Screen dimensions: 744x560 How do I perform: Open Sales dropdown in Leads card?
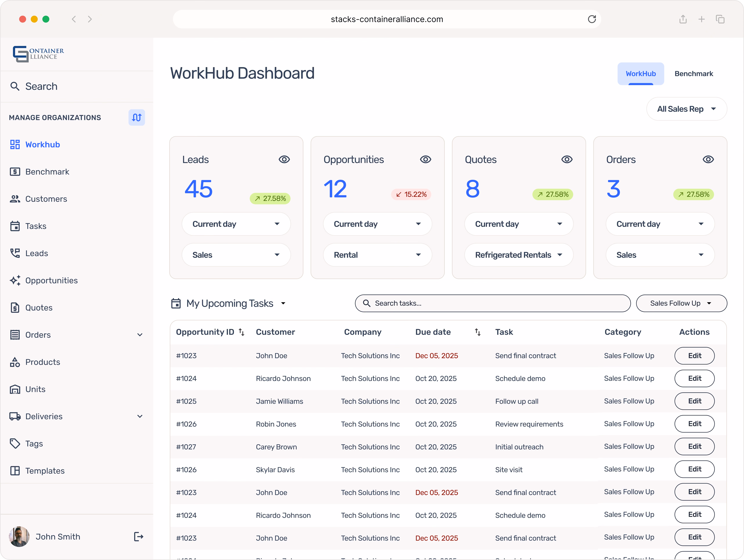click(x=236, y=255)
